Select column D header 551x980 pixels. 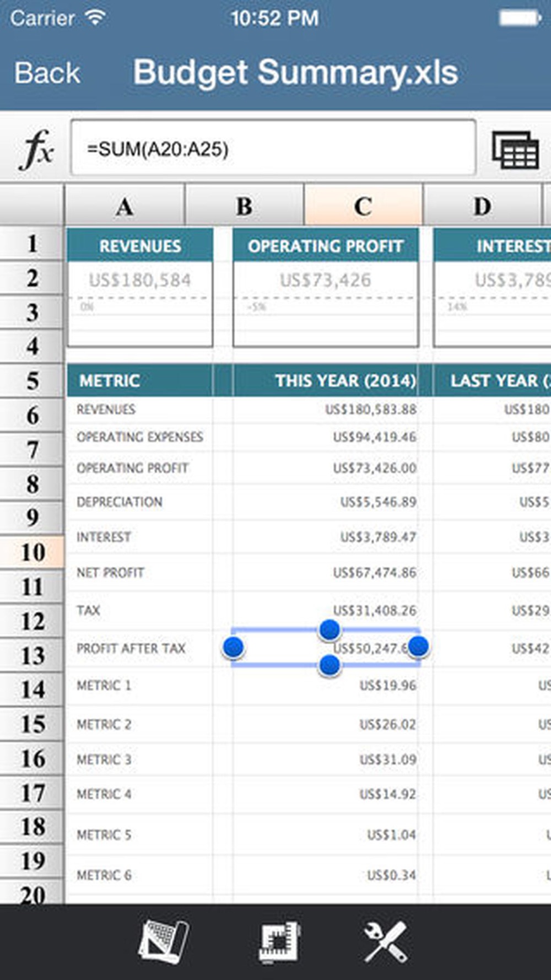click(x=482, y=206)
